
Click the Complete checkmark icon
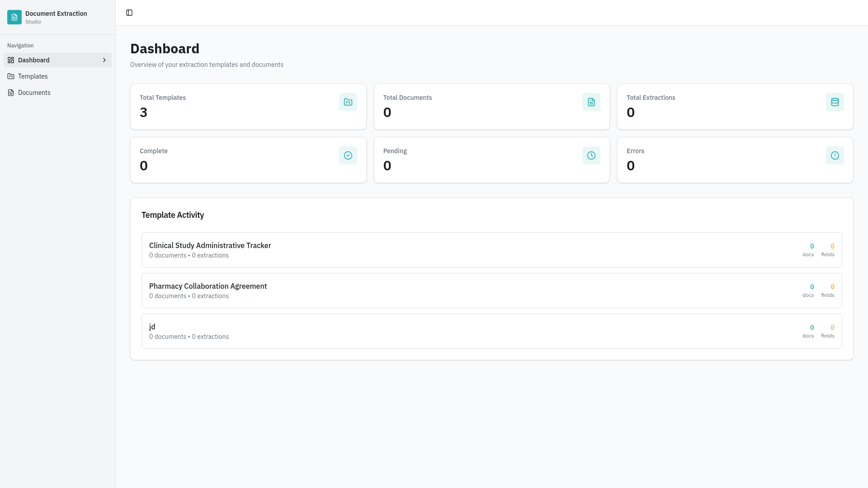(x=348, y=155)
